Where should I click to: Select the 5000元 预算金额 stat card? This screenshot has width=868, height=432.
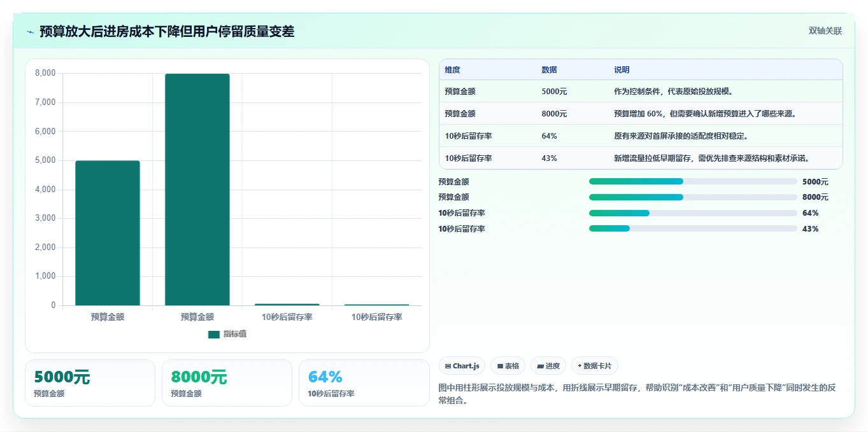point(90,383)
